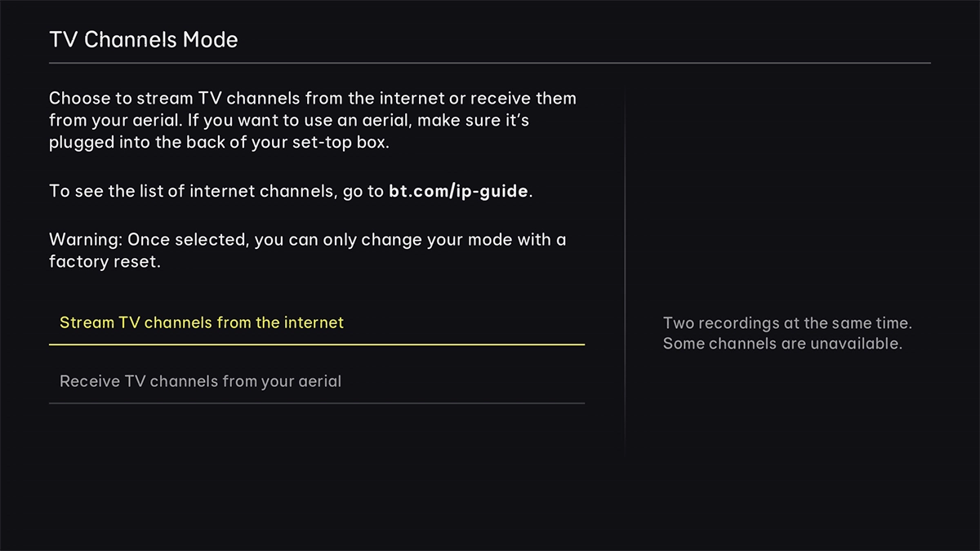Viewport: 980px width, 551px height.
Task: Click the aerial setup instructions paragraph
Action: pos(313,120)
